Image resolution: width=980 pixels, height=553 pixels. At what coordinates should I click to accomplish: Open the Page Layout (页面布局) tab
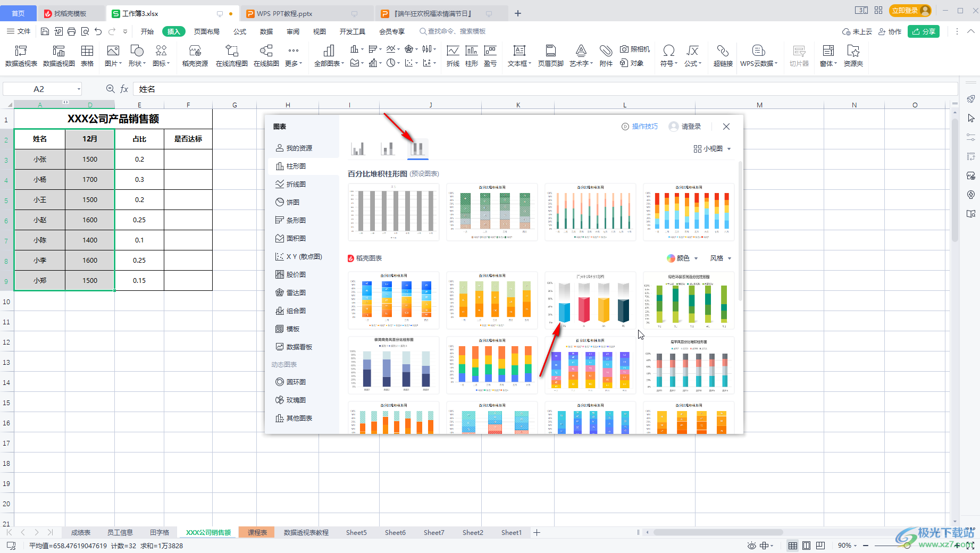(x=207, y=31)
